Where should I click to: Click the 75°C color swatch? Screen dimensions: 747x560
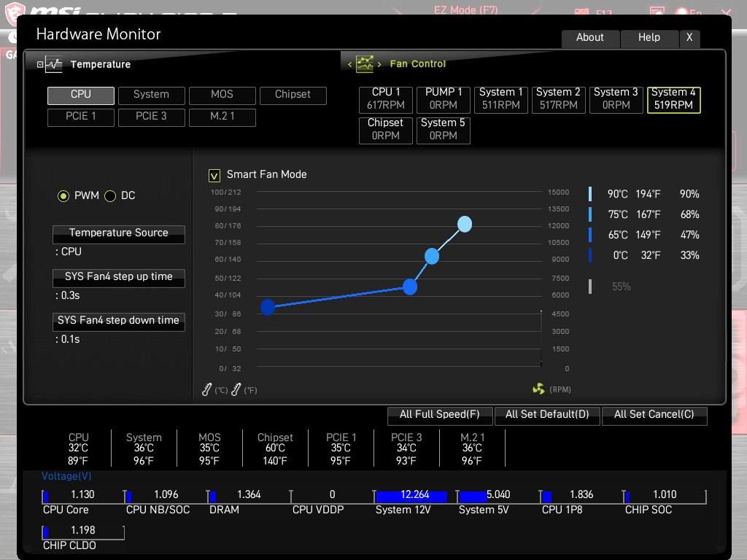click(x=590, y=214)
